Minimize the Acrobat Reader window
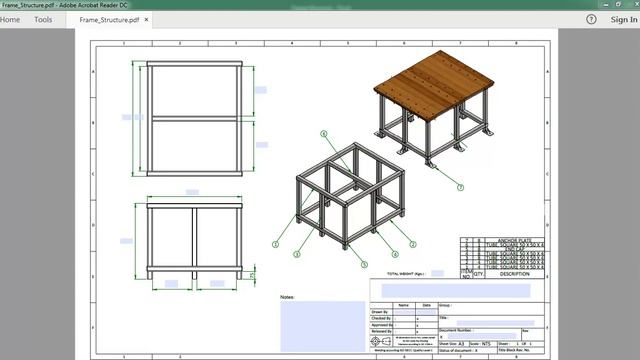The width and height of the screenshot is (640, 360). (x=606, y=4)
